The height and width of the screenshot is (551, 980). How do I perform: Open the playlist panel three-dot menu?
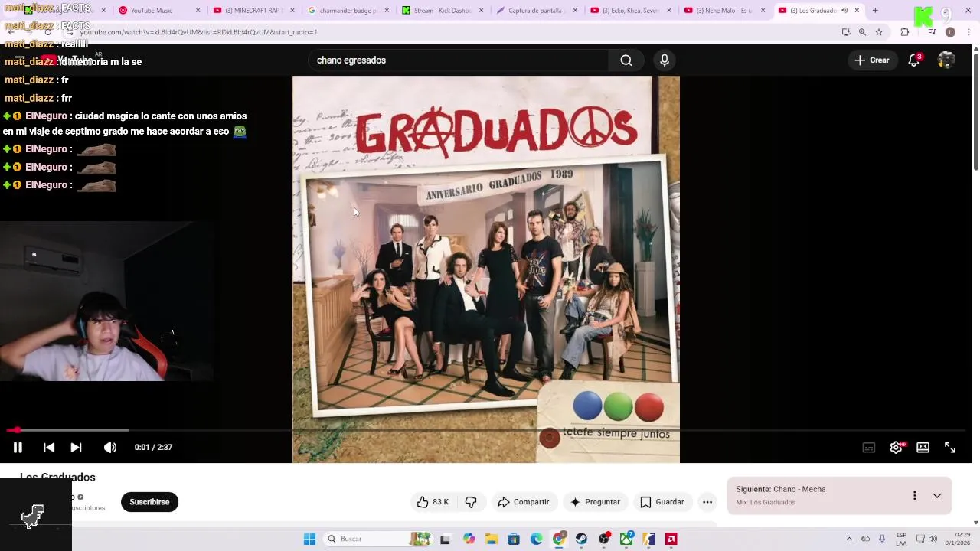coord(914,496)
